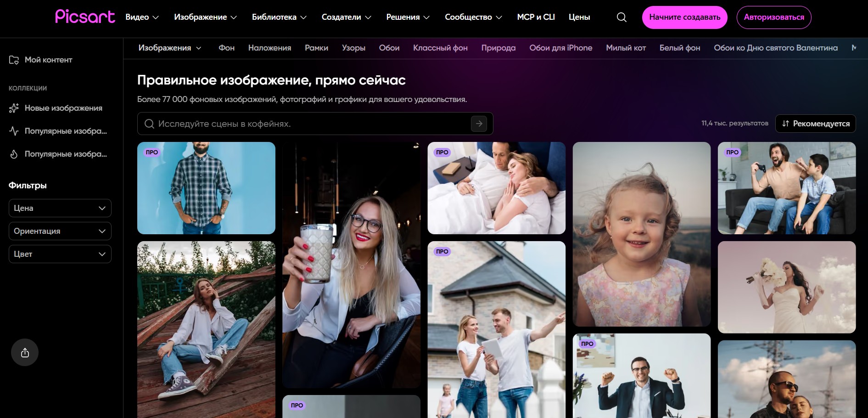The height and width of the screenshot is (418, 868).
Task: Select the Милый кот category
Action: tap(626, 48)
